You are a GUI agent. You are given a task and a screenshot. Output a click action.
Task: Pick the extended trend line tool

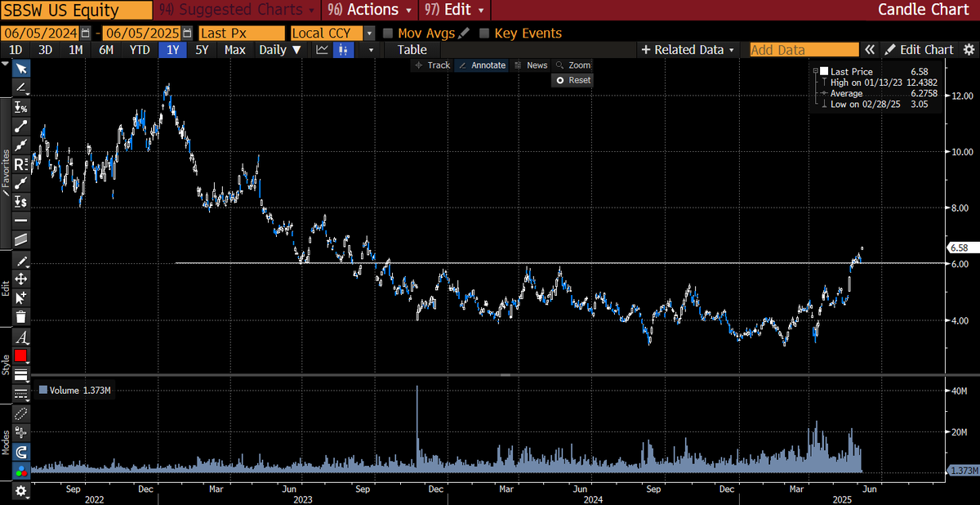(21, 145)
